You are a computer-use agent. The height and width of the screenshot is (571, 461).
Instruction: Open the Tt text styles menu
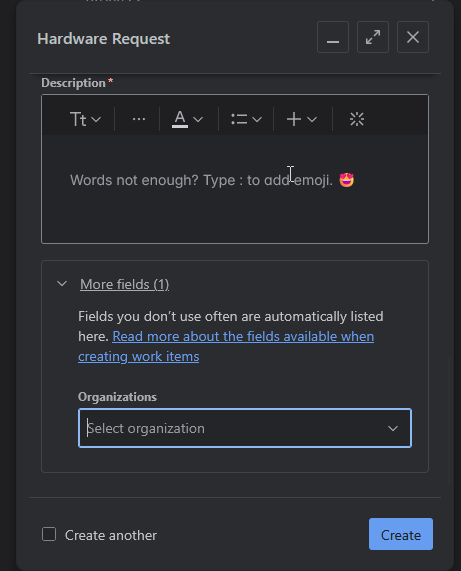[85, 119]
